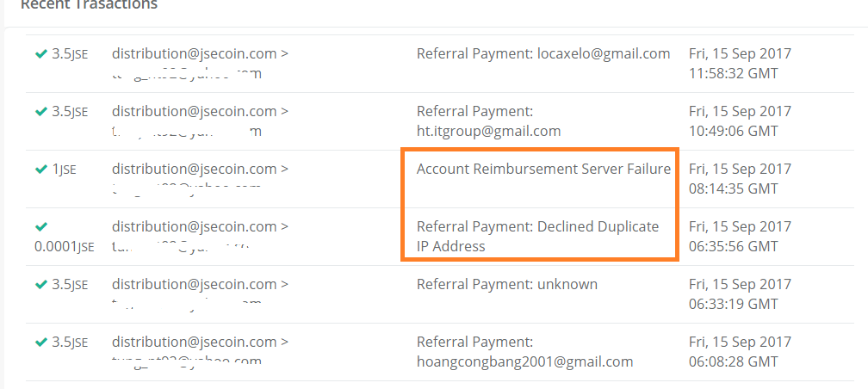Click the hoangcongbang2001@gmail.com email address
The width and height of the screenshot is (868, 389).
tap(524, 361)
